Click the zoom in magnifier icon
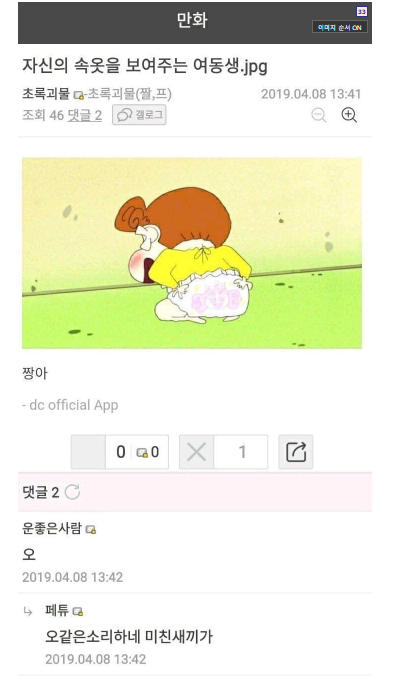Image resolution: width=418 pixels, height=687 pixels. (x=349, y=115)
